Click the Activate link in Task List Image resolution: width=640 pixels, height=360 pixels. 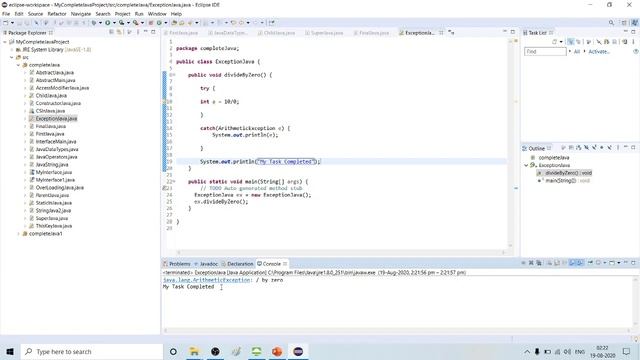[598, 52]
